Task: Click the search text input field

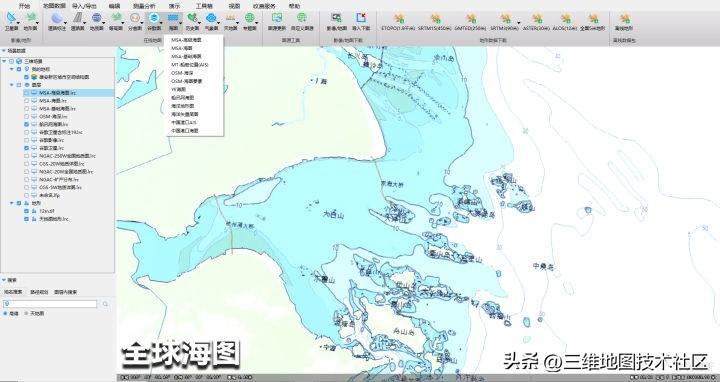Action: 50,304
